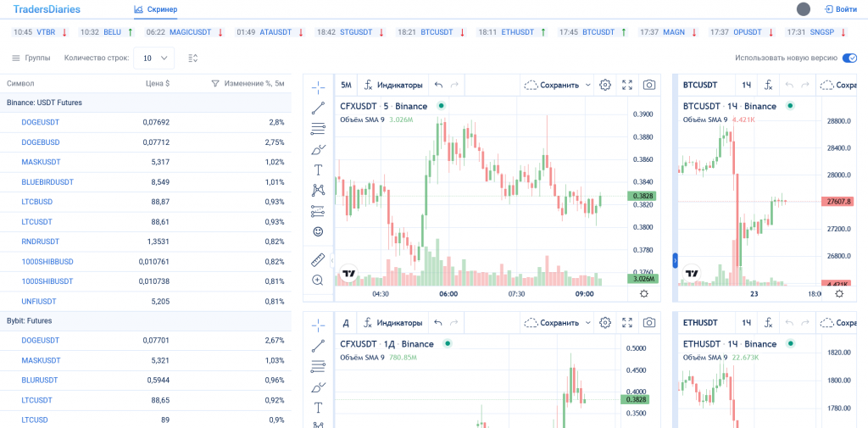Take a snapshot of CFXUSDT 5M chart

pyautogui.click(x=649, y=86)
